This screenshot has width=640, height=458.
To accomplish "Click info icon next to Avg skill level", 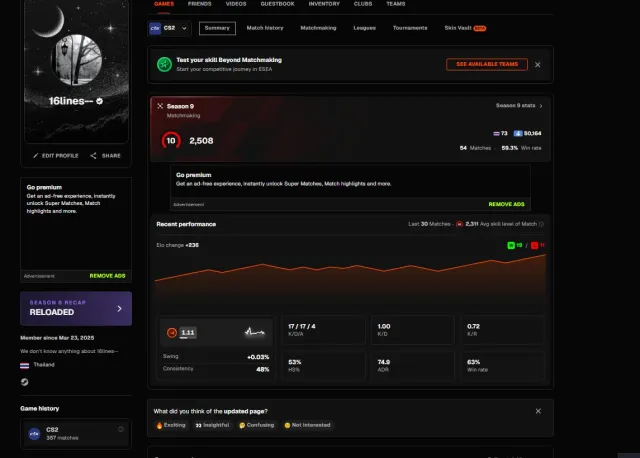I will tap(541, 224).
